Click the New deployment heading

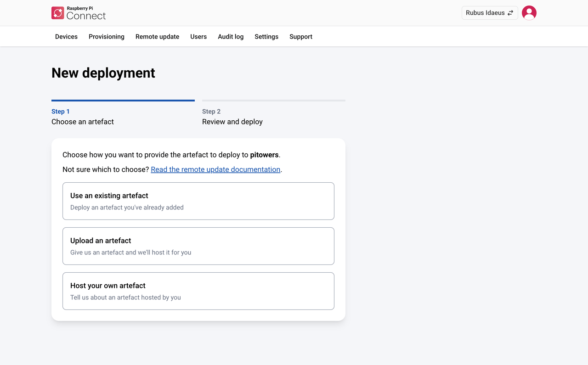coord(103,73)
